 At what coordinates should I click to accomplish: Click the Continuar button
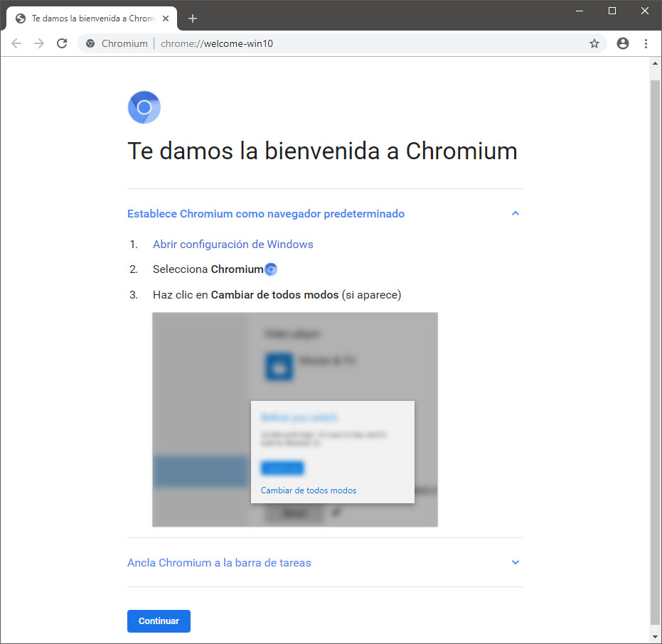click(159, 621)
